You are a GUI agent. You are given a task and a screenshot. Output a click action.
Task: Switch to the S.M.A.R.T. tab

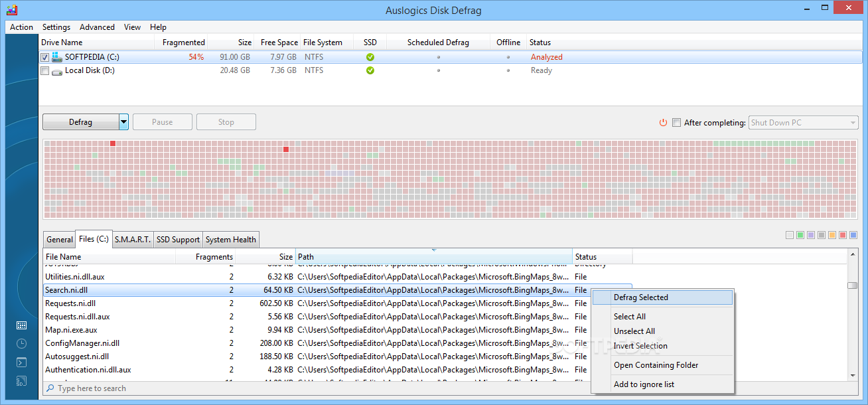[x=133, y=240]
